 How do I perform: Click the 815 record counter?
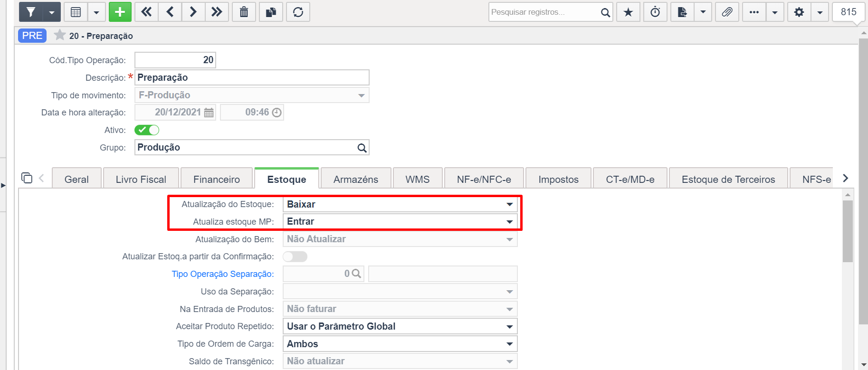tap(849, 12)
